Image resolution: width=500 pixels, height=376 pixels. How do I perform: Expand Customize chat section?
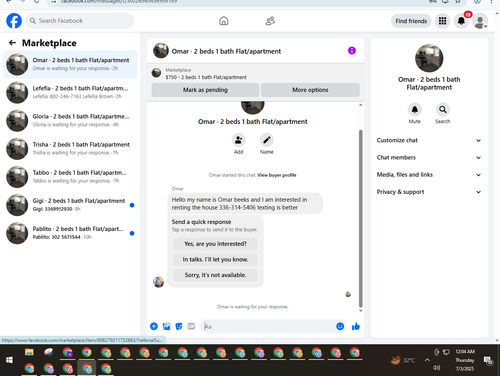click(x=429, y=140)
